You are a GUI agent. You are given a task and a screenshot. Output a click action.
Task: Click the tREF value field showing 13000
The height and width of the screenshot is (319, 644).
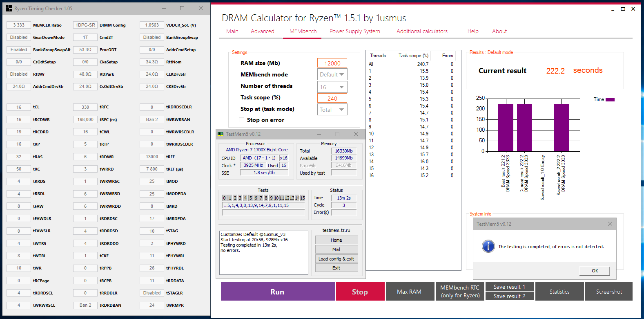point(152,157)
